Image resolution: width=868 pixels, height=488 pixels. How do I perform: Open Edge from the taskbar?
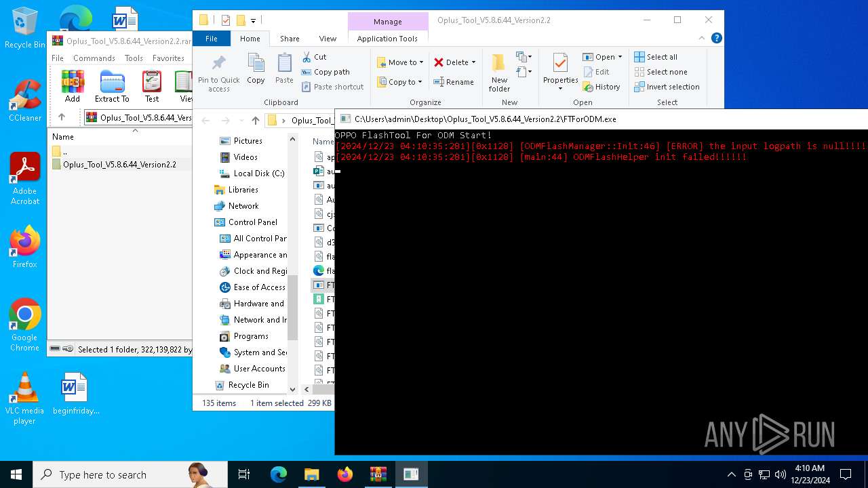[x=279, y=474]
